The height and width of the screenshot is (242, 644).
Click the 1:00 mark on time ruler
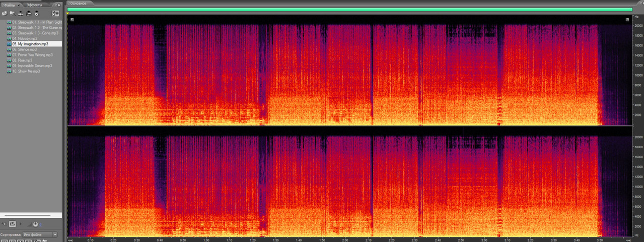206,240
